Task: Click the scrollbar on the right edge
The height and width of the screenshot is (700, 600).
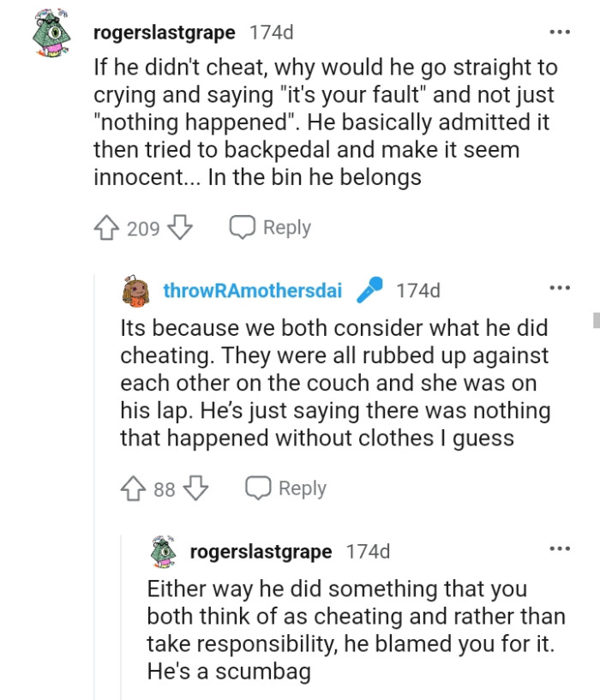Action: [595, 321]
